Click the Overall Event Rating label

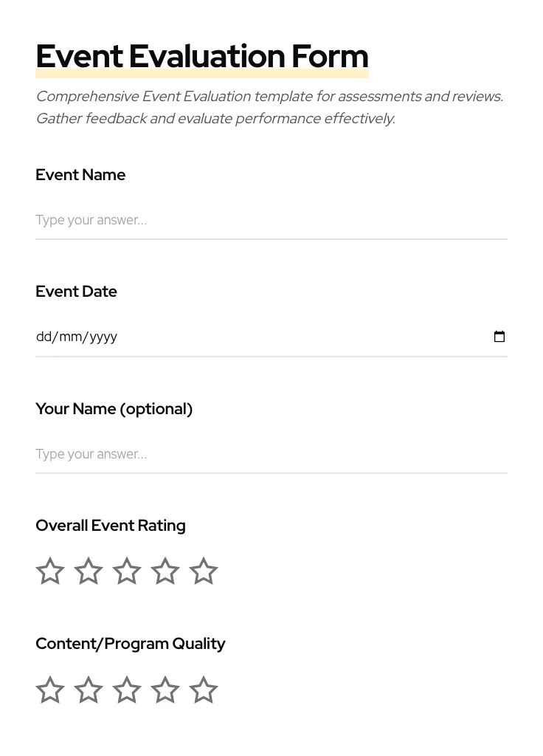pyautogui.click(x=110, y=525)
